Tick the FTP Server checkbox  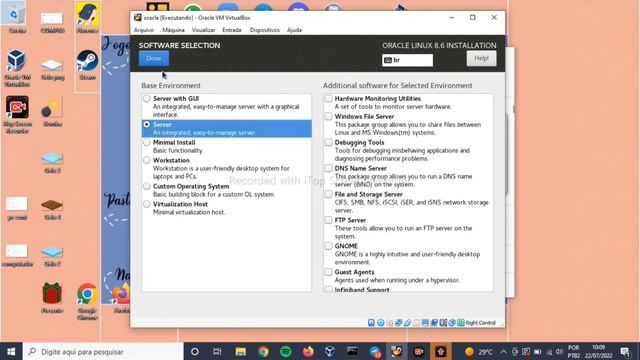pos(328,220)
